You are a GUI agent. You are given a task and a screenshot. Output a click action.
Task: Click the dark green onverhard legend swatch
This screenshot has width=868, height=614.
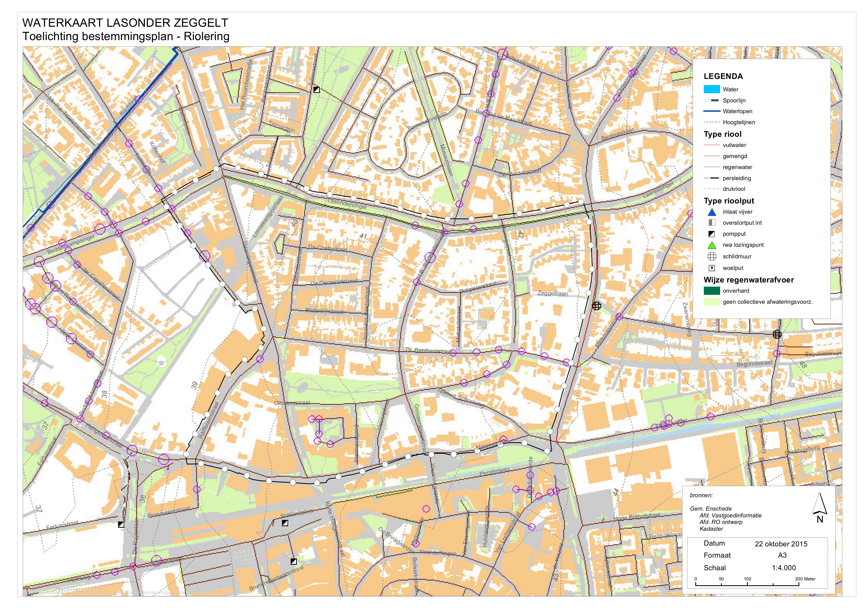[712, 291]
